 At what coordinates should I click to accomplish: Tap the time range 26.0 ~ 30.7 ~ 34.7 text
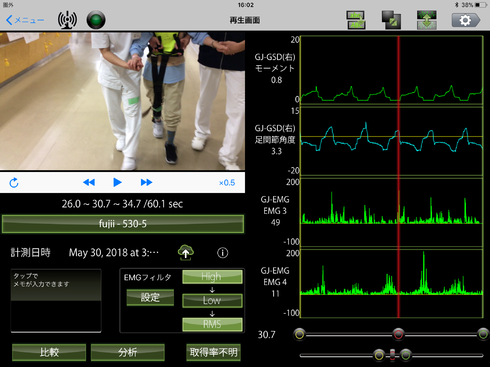pyautogui.click(x=122, y=204)
